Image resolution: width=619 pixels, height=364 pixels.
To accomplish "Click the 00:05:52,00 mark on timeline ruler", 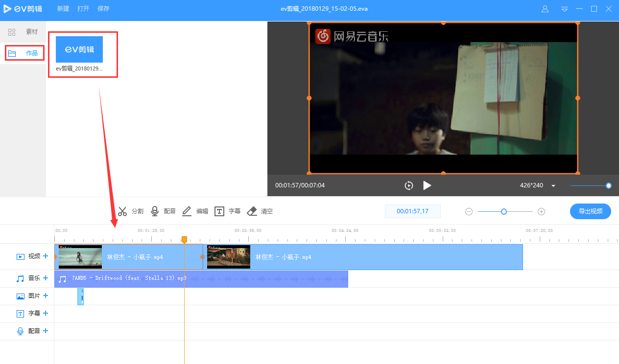I will pyautogui.click(x=442, y=230).
